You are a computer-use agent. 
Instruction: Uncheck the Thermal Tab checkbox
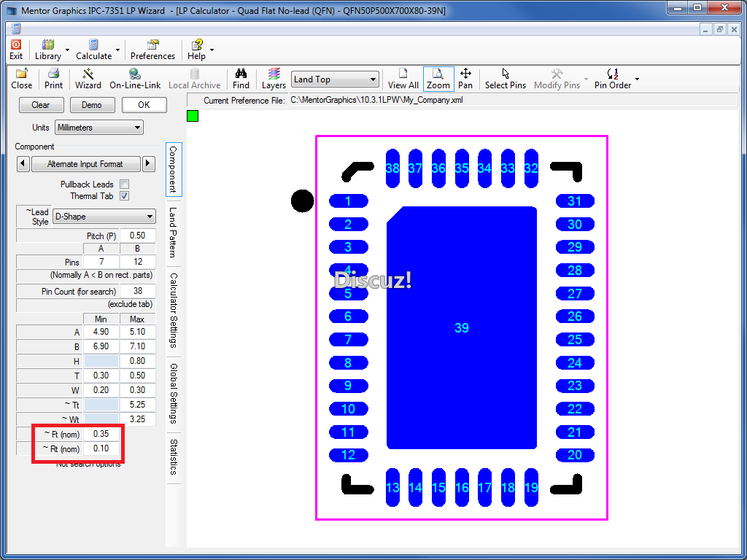124,196
